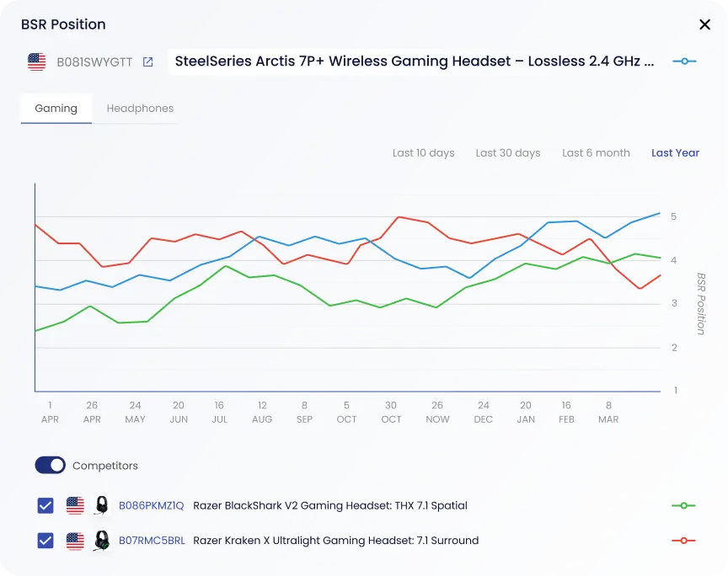Select the Gaming category tab
Screen dimensions: 728x576
coord(56,109)
